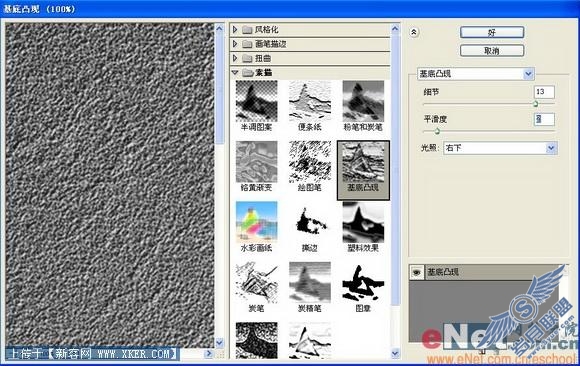Click the 平滑度 value input field
The height and width of the screenshot is (366, 580).
[544, 119]
